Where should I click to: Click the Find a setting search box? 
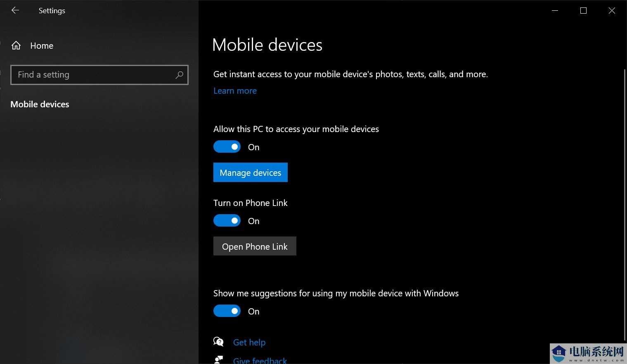pyautogui.click(x=99, y=75)
